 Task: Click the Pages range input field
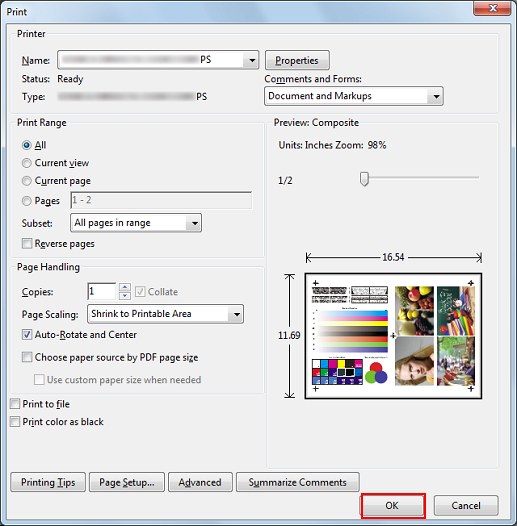click(x=161, y=200)
